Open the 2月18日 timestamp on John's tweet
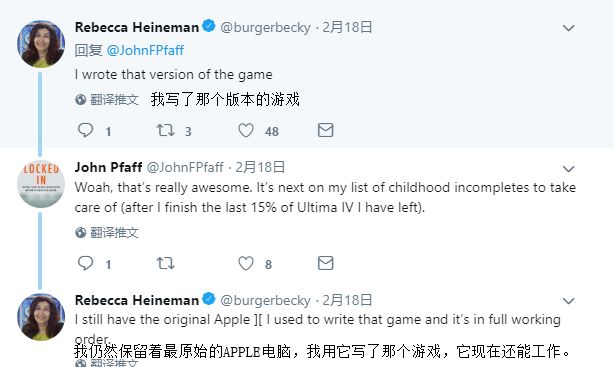This screenshot has height=367, width=614. 260,167
